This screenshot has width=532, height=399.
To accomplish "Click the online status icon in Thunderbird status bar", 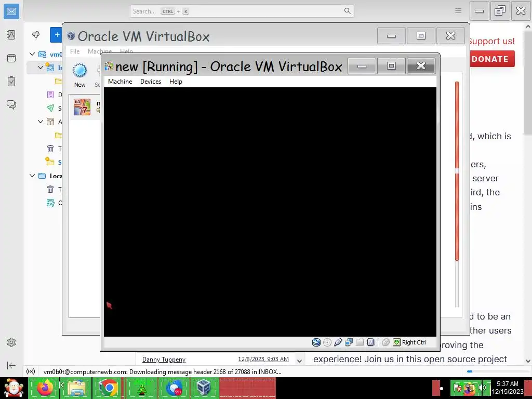I will pyautogui.click(x=31, y=371).
